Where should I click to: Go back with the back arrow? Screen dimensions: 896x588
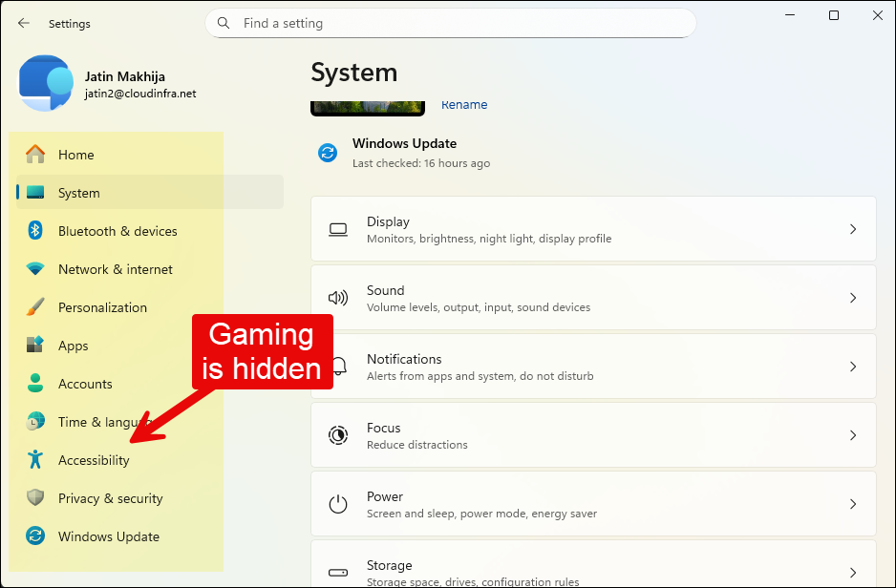pos(24,23)
